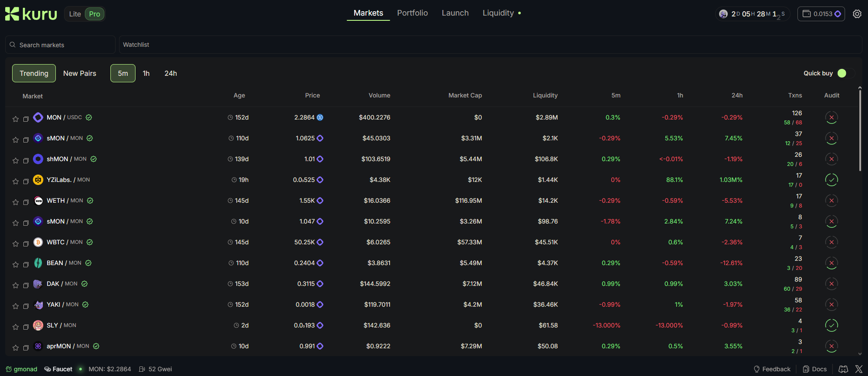
Task: Star the WETH / MON market
Action: click(16, 202)
